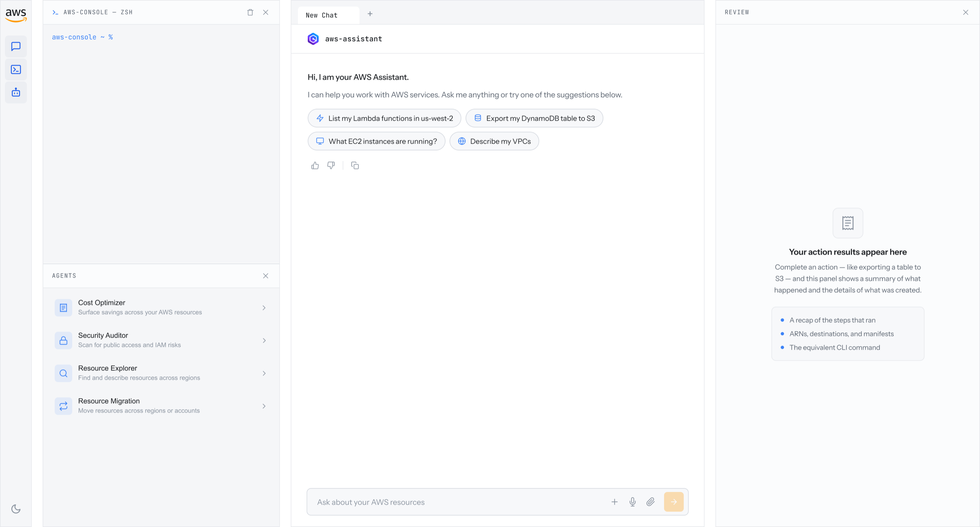980x527 pixels.
Task: Open the chat panel from sidebar
Action: (x=16, y=46)
